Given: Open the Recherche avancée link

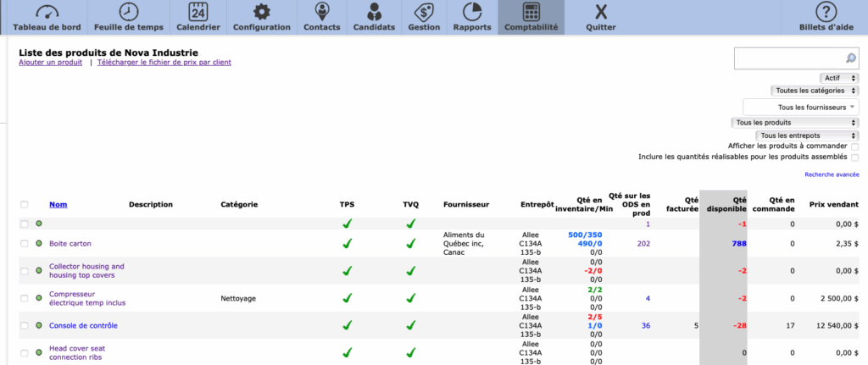Looking at the screenshot, I should pyautogui.click(x=832, y=175).
